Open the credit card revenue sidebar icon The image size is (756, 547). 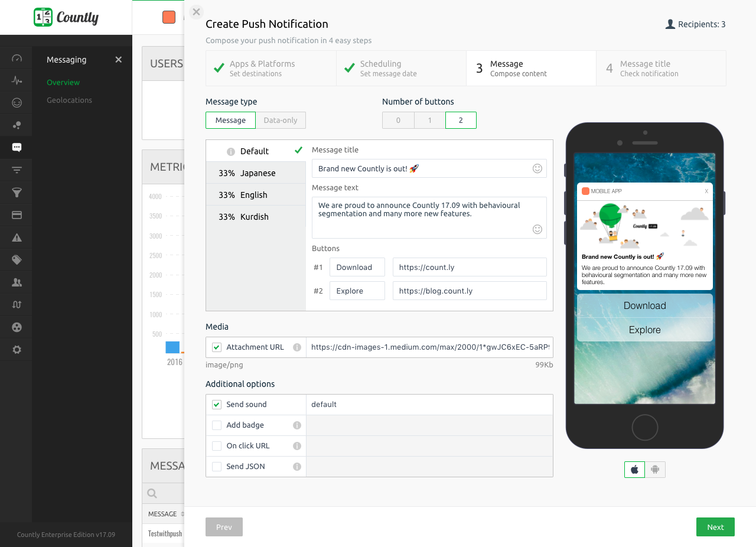coord(17,215)
